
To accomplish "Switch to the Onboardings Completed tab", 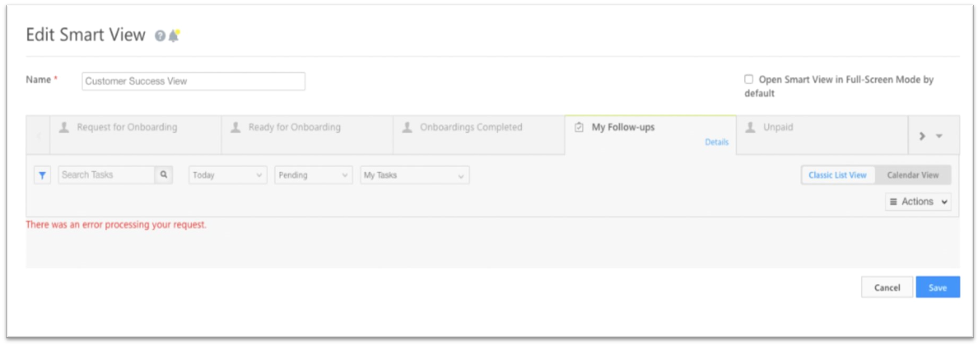I will (x=470, y=127).
